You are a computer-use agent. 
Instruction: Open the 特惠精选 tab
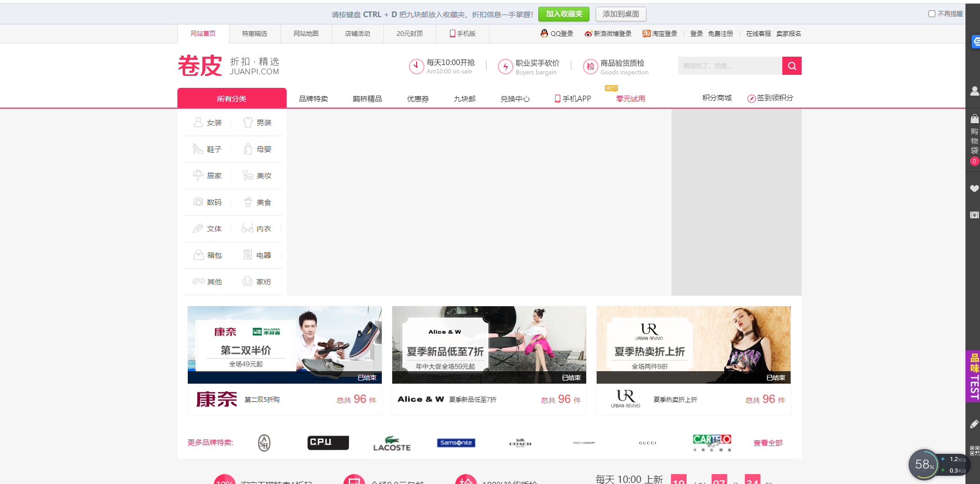click(254, 34)
